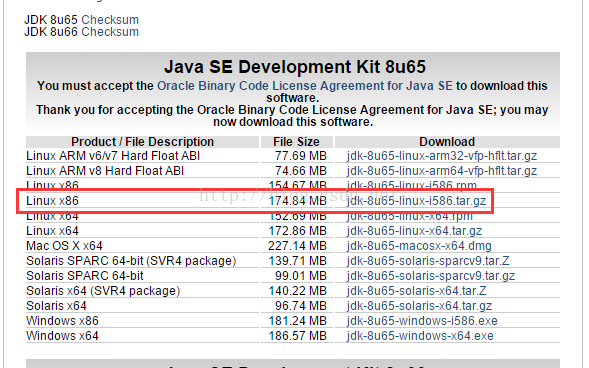589x368 pixels.
Task: Download jdk-8u65-linux-arm64-vfp-hflt.tar.gz
Action: [442, 171]
